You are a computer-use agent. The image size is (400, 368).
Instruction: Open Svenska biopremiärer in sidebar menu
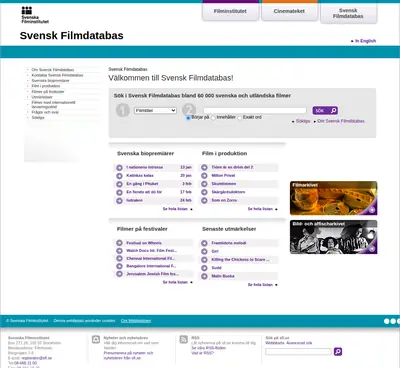click(50, 80)
